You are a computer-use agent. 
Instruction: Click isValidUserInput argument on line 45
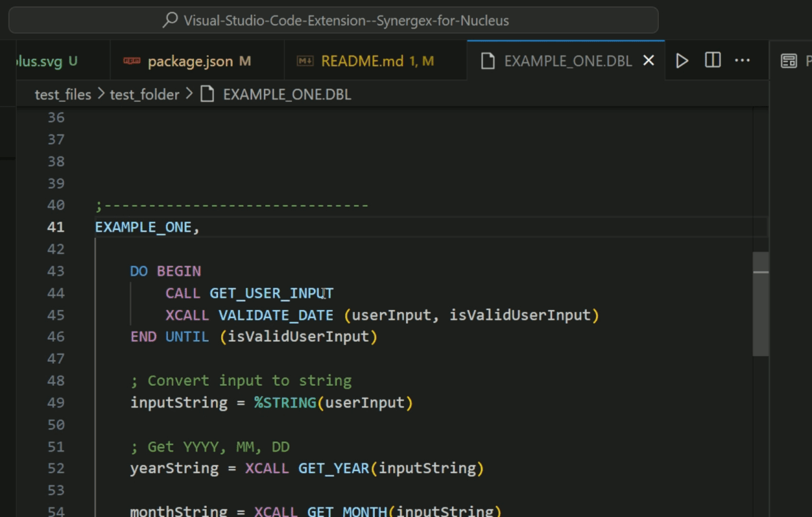(520, 315)
